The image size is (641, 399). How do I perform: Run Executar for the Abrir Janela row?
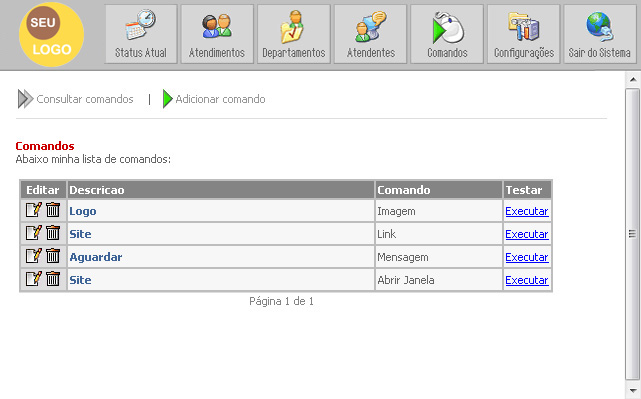point(527,280)
